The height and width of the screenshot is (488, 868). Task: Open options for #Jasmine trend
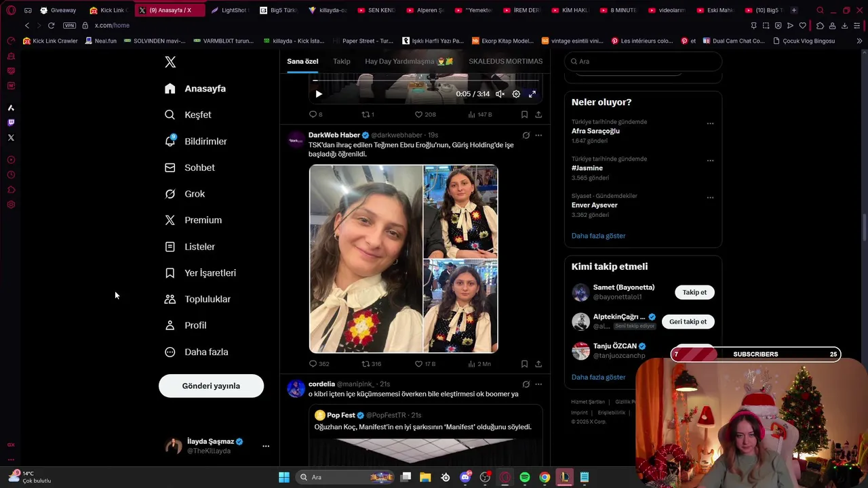710,161
